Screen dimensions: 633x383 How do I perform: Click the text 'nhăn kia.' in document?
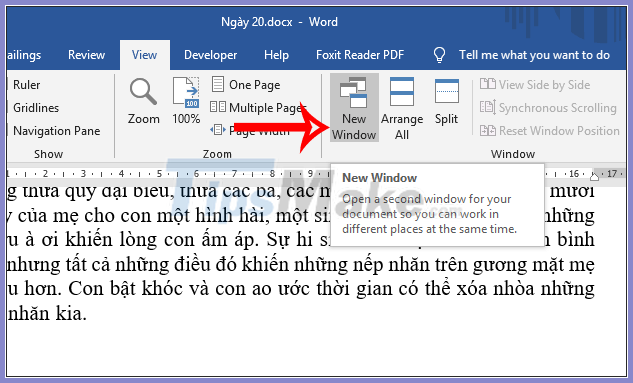pyautogui.click(x=47, y=314)
